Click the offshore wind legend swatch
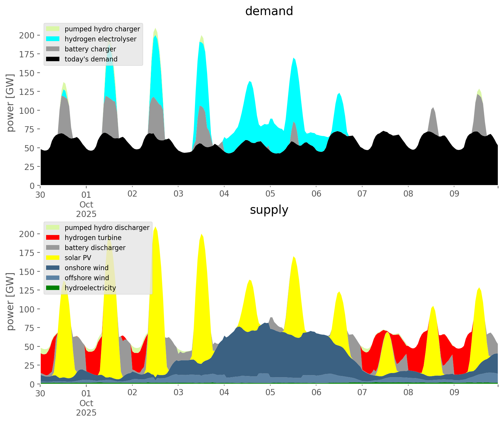This screenshot has width=504, height=423. tap(53, 278)
